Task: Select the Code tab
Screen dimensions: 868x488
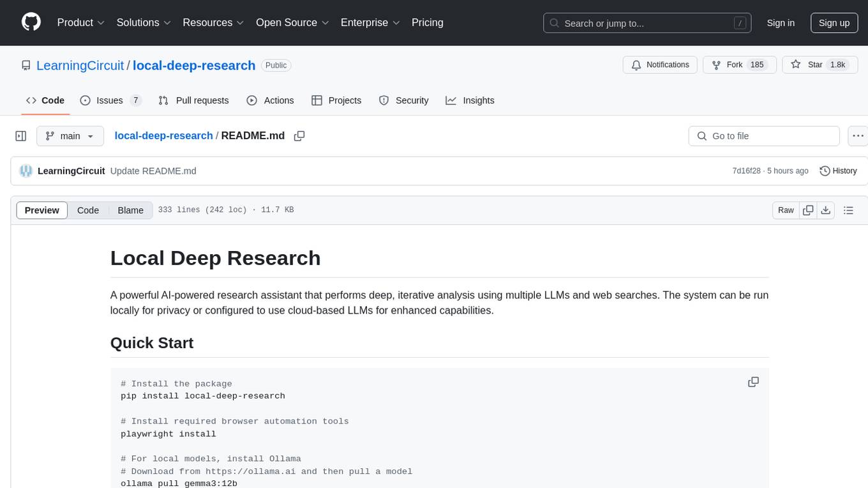Action: [x=45, y=100]
